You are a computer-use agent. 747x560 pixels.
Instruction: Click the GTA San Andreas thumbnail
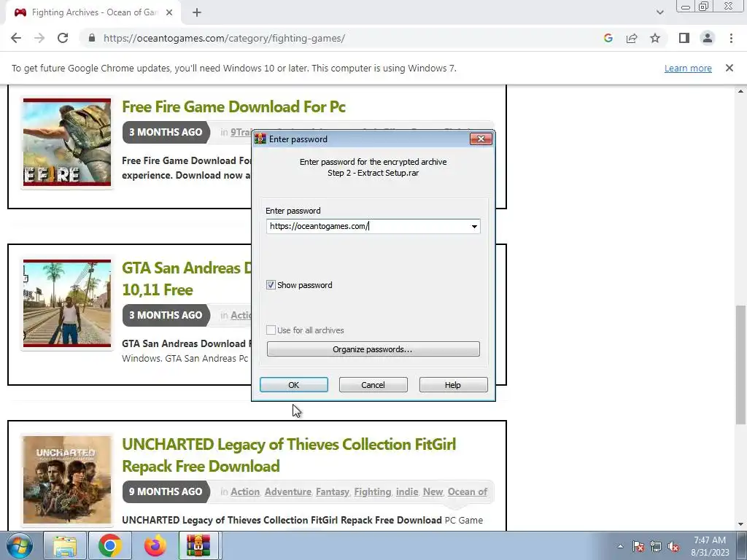tap(66, 303)
